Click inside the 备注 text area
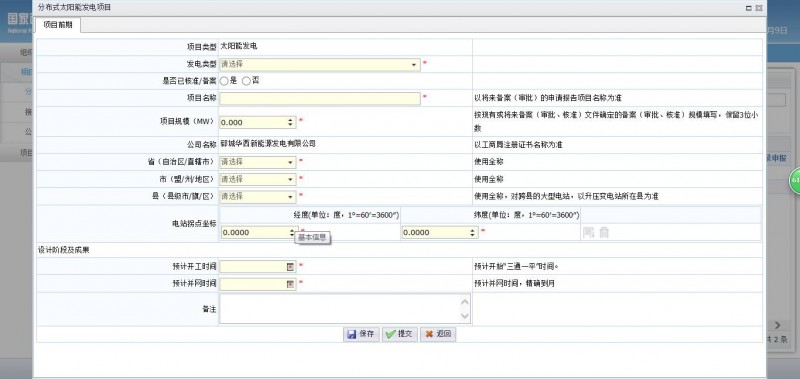This screenshot has height=379, width=800. click(345, 309)
